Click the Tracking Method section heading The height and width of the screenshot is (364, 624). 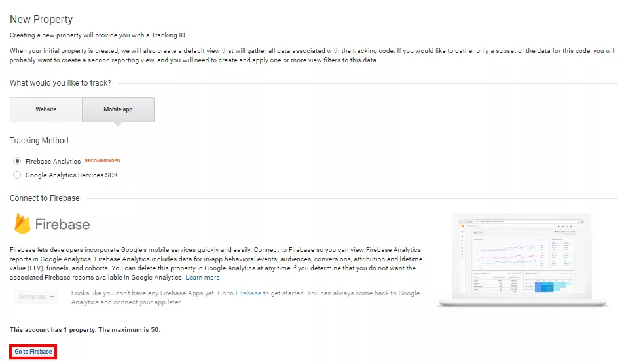coord(39,141)
